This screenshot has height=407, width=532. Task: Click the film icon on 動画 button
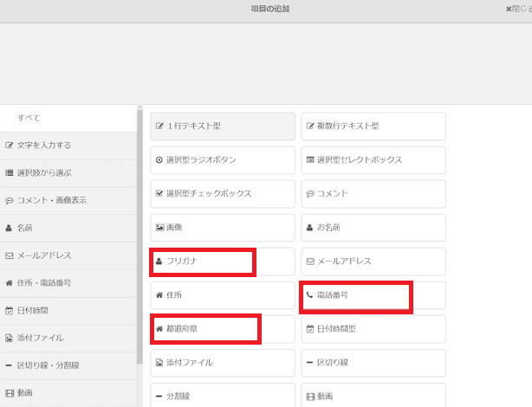point(310,396)
